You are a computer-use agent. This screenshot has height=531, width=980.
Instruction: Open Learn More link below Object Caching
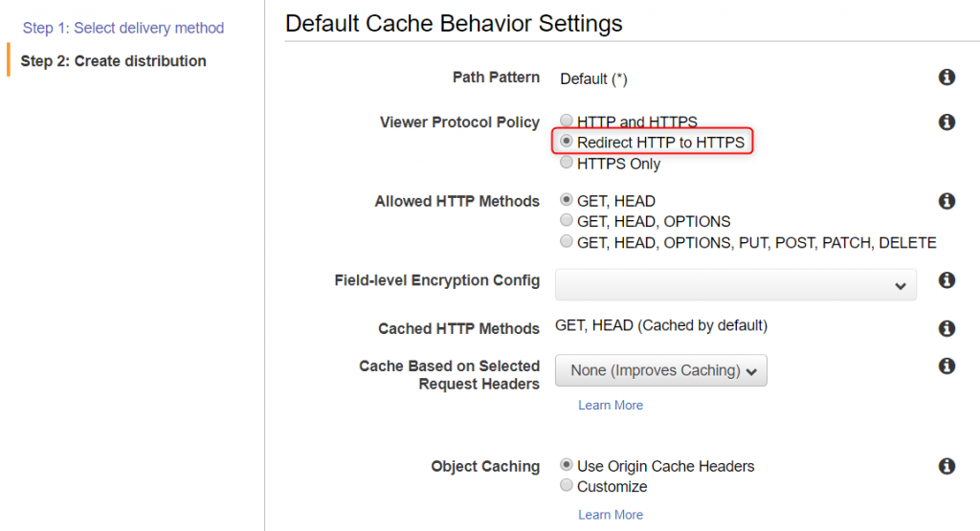pyautogui.click(x=610, y=514)
